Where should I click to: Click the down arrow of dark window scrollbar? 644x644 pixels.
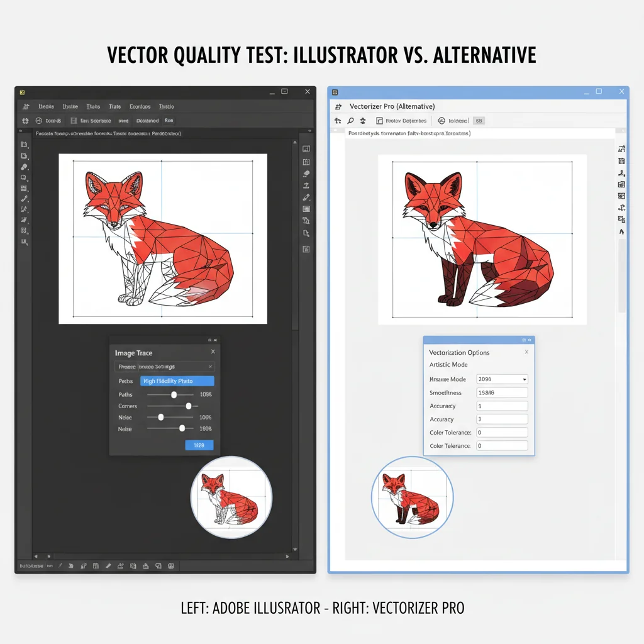pyautogui.click(x=295, y=549)
